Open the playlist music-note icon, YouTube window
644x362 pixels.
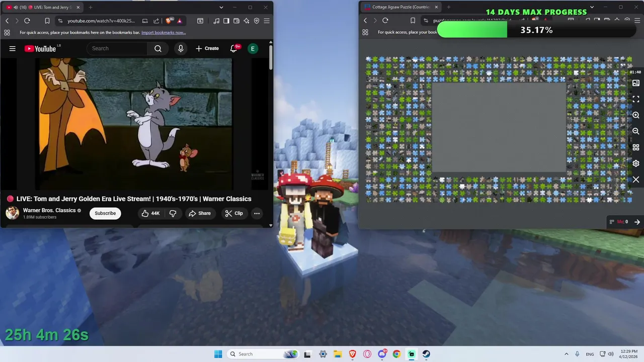click(216, 21)
